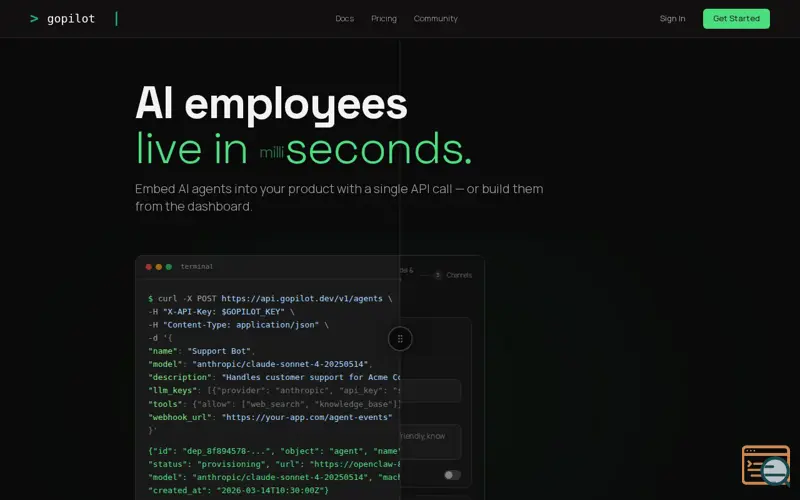Click the "tools" allow list line

click(274, 404)
